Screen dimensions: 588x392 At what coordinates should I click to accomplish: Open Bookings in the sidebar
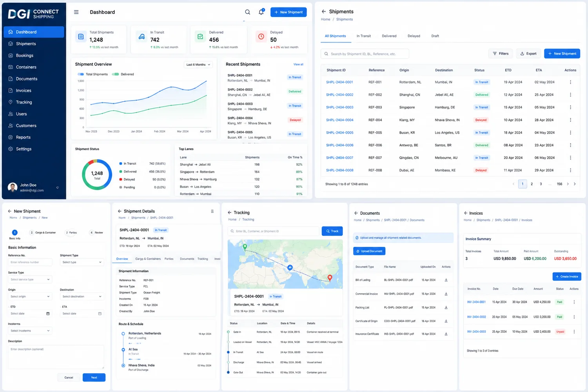coord(34,56)
